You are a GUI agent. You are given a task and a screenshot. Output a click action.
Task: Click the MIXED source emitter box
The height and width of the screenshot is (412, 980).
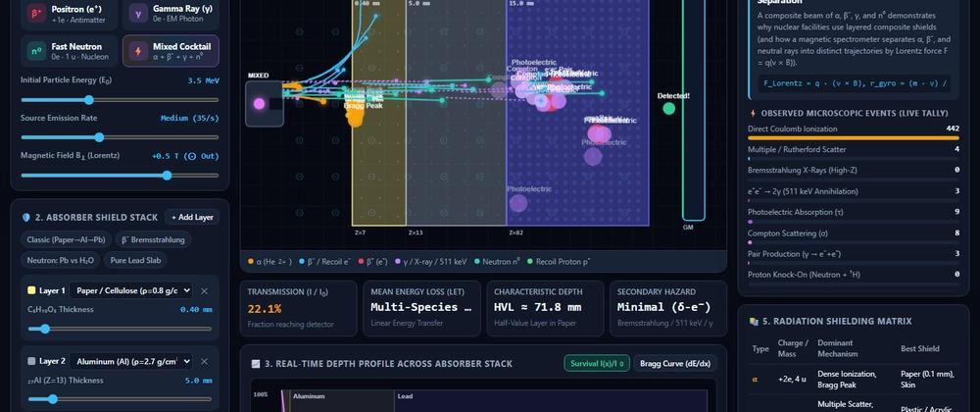tap(264, 104)
